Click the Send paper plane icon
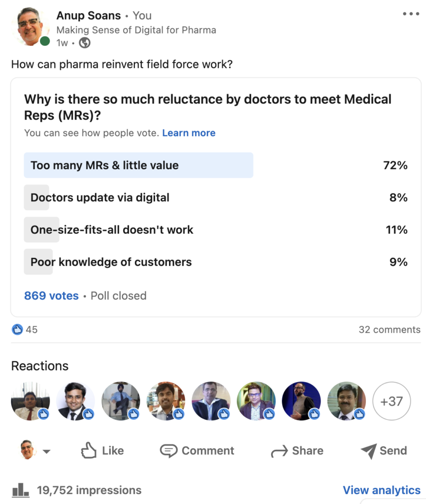Viewport: 426px width, 504px height. tap(368, 451)
